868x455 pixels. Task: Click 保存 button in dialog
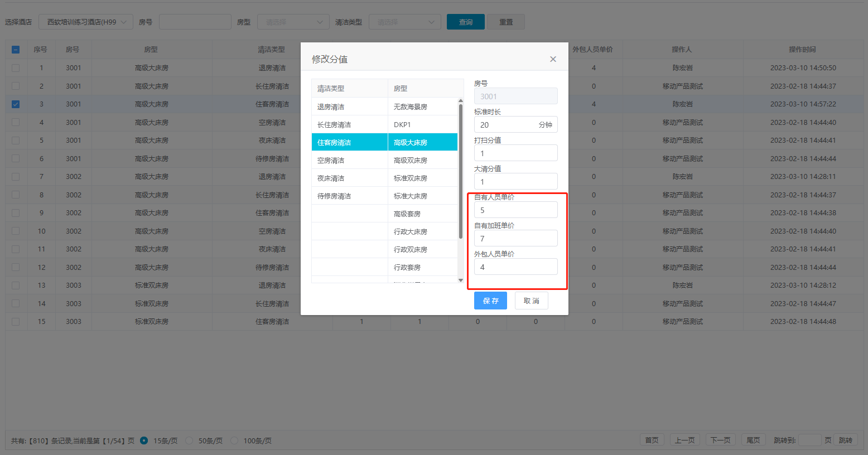pos(490,301)
